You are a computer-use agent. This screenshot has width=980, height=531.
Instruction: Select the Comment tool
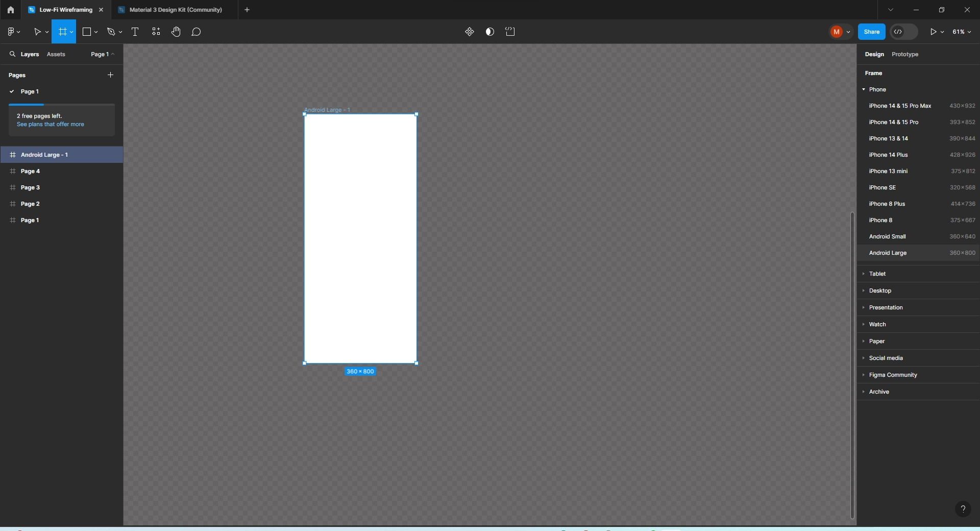[196, 32]
